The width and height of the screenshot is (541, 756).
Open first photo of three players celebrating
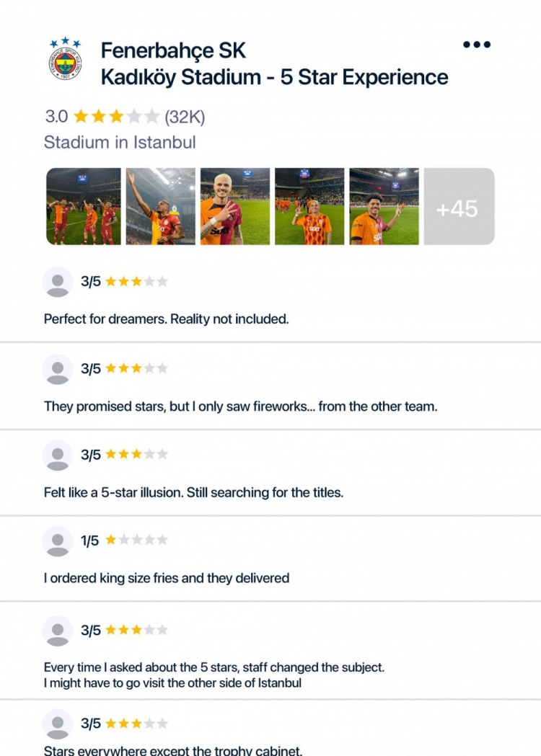click(84, 206)
